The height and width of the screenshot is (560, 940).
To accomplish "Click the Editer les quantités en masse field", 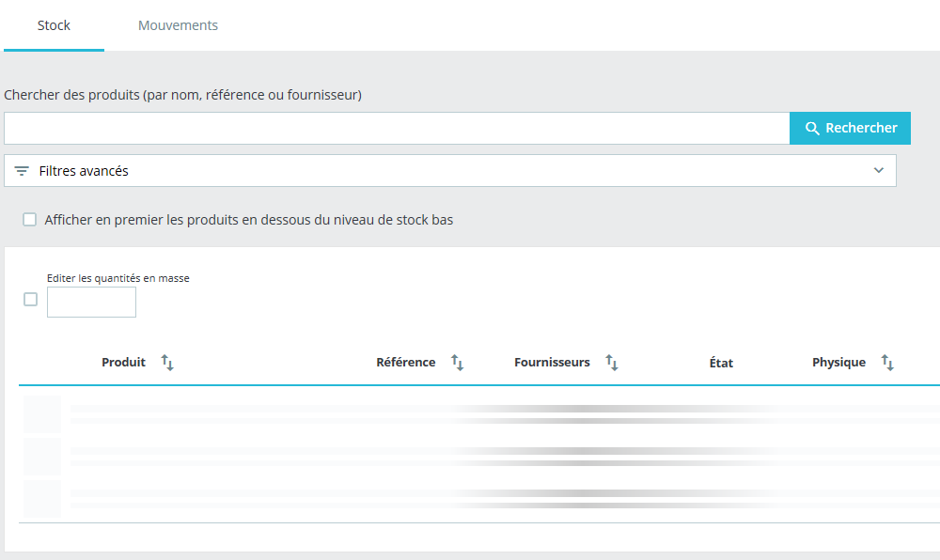I will (x=92, y=302).
